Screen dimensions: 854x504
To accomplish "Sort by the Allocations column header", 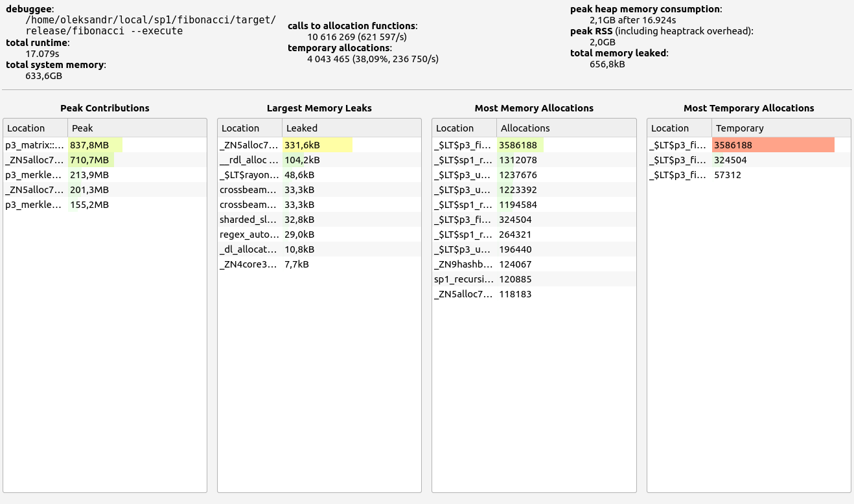I will (565, 128).
